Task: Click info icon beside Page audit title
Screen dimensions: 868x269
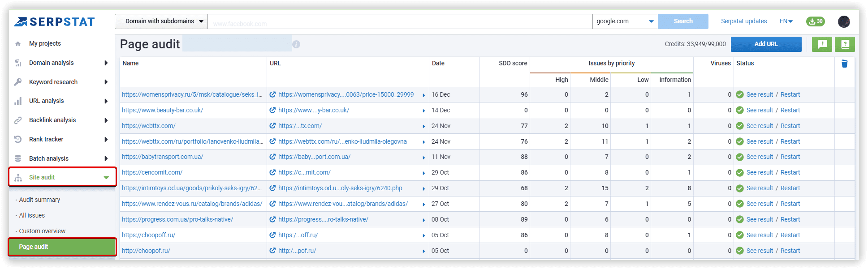Action: pos(296,44)
